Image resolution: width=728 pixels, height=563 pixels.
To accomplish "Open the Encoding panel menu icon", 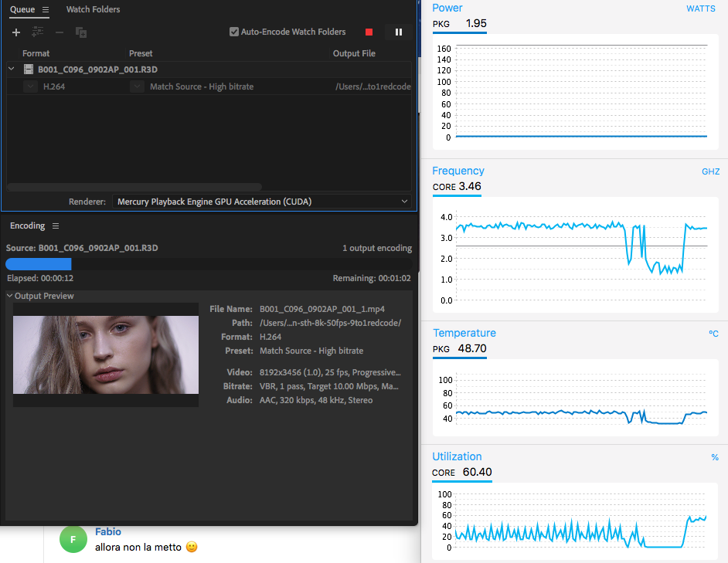I will click(x=56, y=226).
